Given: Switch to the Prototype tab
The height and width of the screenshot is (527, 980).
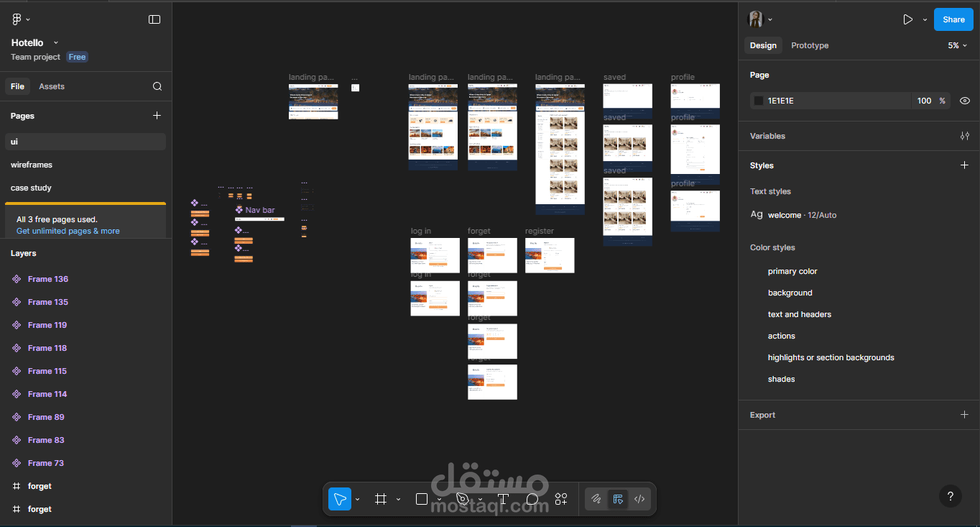Looking at the screenshot, I should click(810, 45).
